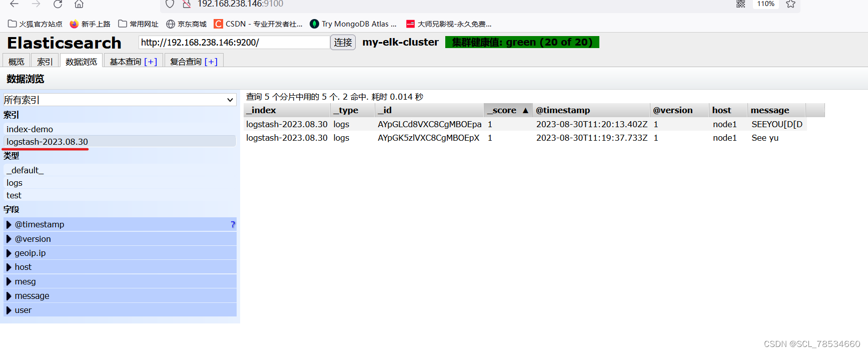Go to browser home icon

(79, 4)
